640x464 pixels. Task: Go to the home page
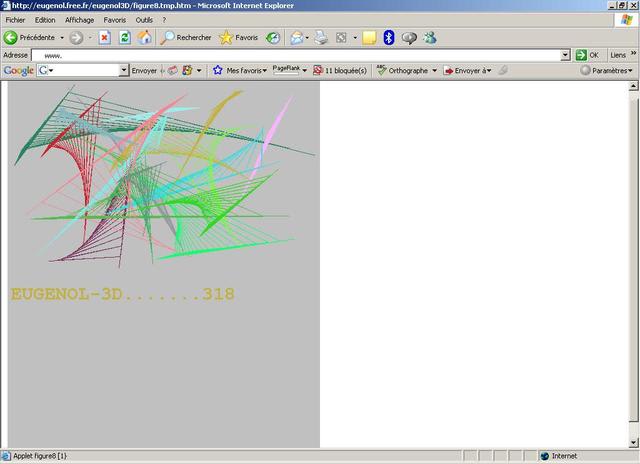point(144,38)
